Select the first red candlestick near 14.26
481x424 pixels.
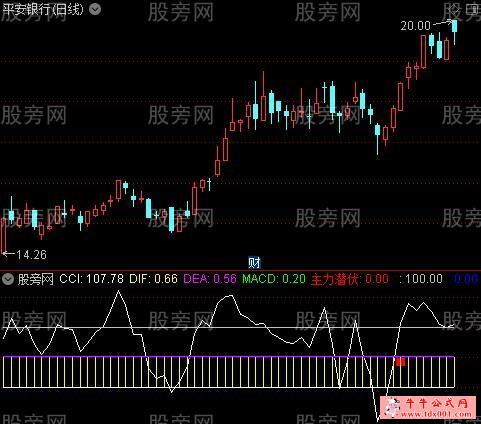[x=4, y=236]
